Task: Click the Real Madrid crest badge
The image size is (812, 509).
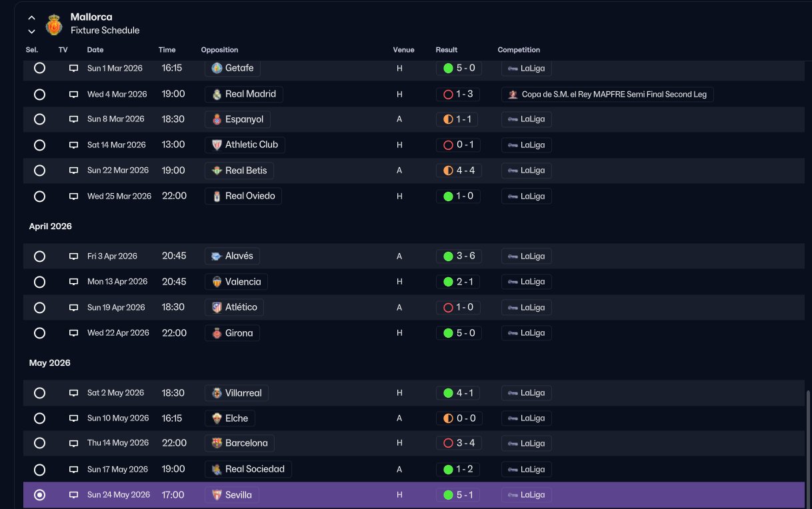Action: [x=217, y=94]
